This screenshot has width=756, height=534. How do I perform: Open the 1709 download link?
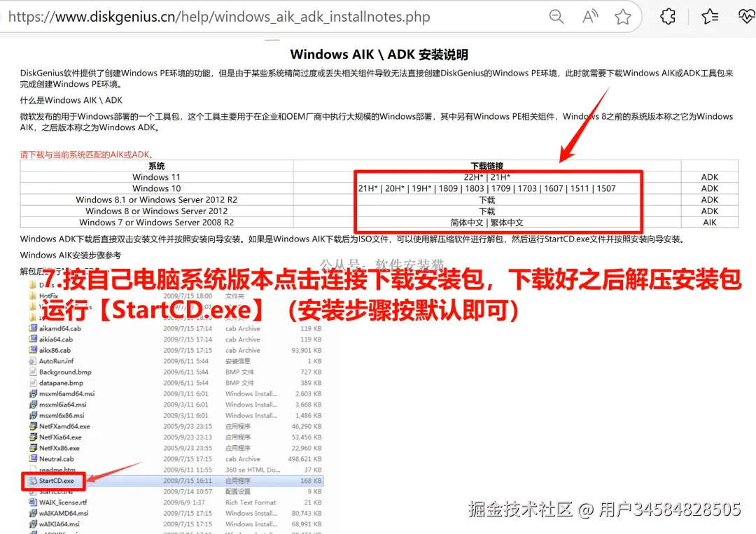tap(501, 188)
